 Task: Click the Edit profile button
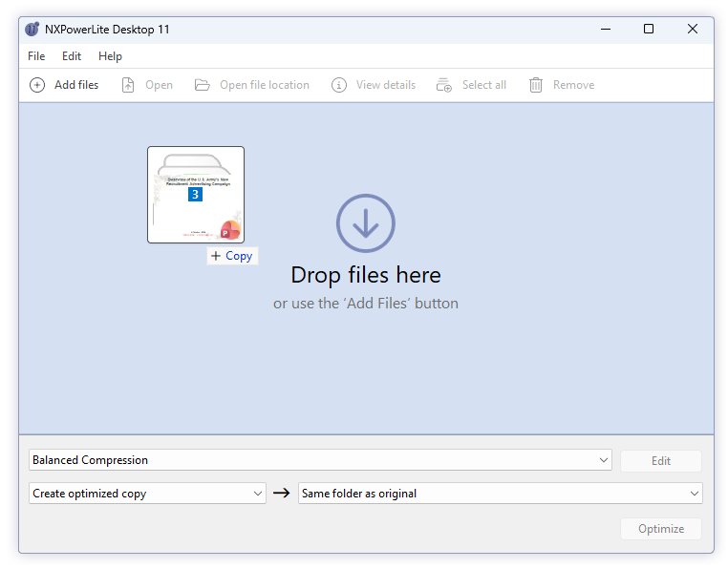tap(661, 461)
